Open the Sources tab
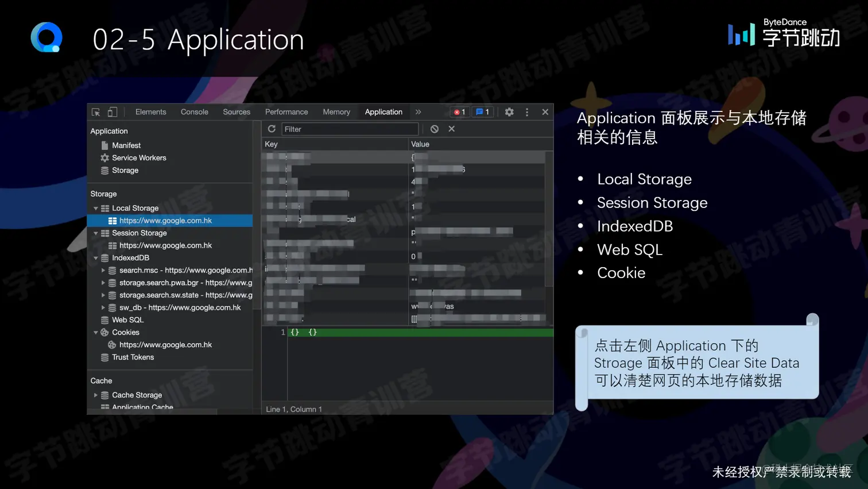868x489 pixels. coord(237,112)
